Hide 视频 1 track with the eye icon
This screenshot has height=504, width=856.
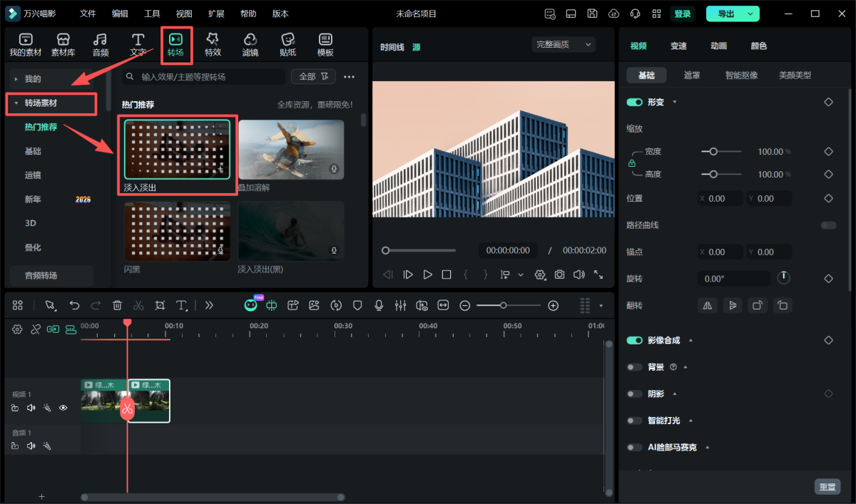63,408
